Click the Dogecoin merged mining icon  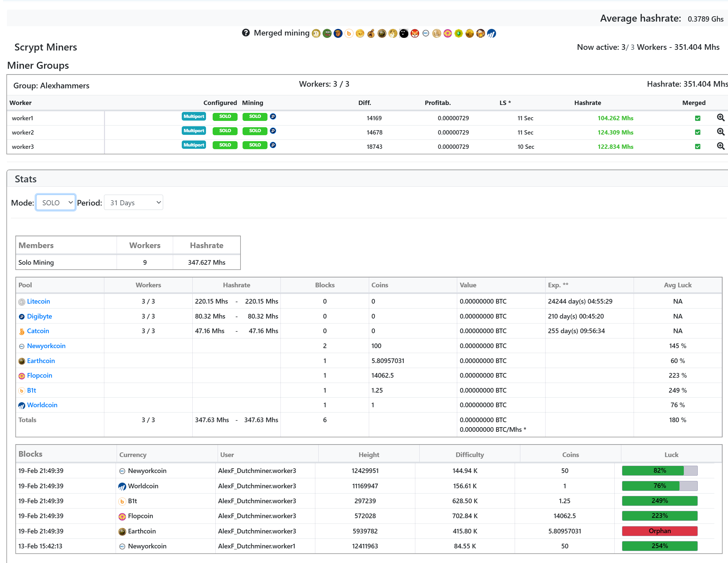[316, 33]
